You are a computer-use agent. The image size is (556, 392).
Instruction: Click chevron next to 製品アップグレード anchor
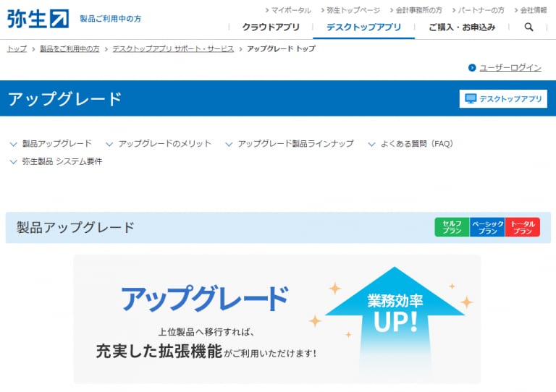pos(14,144)
